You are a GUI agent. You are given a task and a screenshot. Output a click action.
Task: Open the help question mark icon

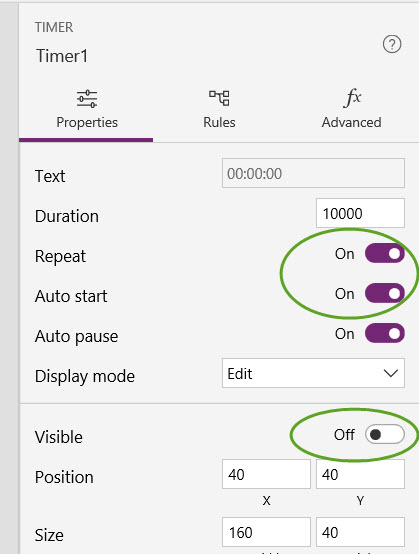pos(392,44)
